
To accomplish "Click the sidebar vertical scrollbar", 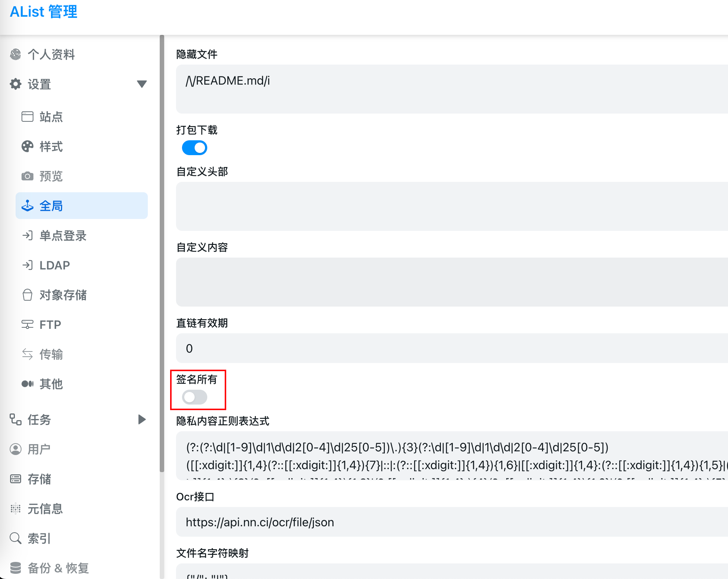I will pos(162,254).
